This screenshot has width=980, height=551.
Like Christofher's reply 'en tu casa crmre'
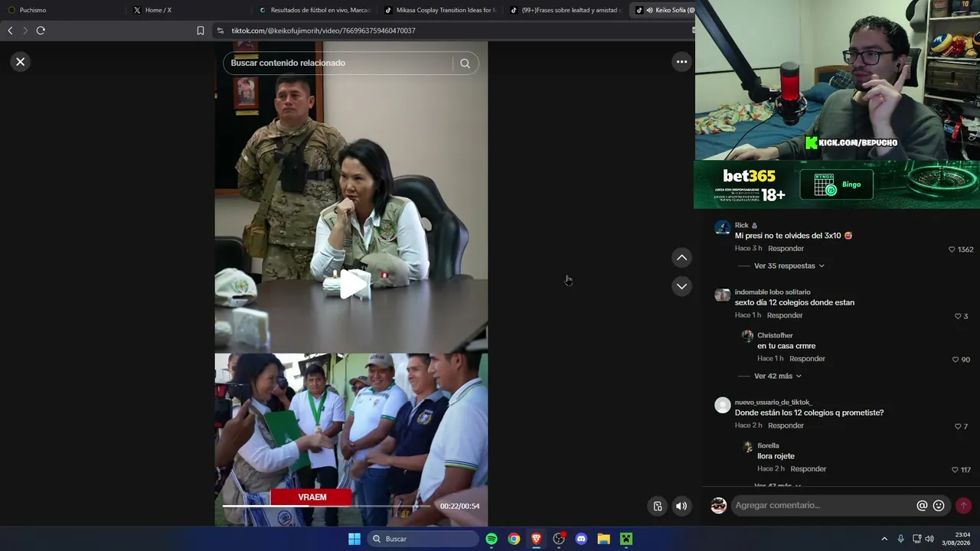tap(955, 360)
